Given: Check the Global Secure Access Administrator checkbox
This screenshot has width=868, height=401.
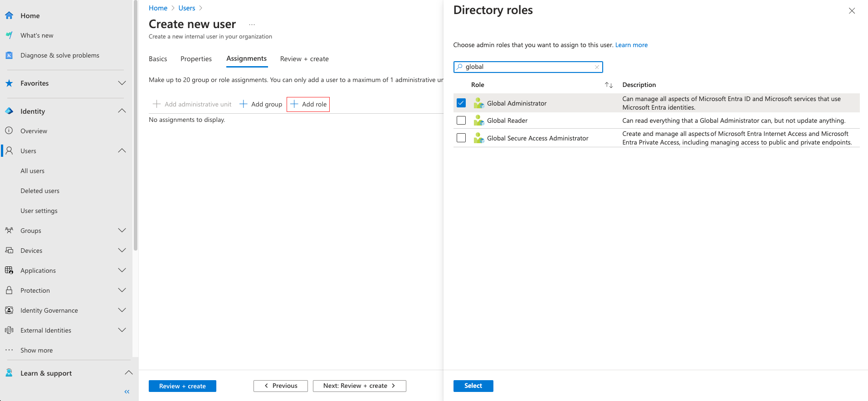Looking at the screenshot, I should pyautogui.click(x=461, y=138).
